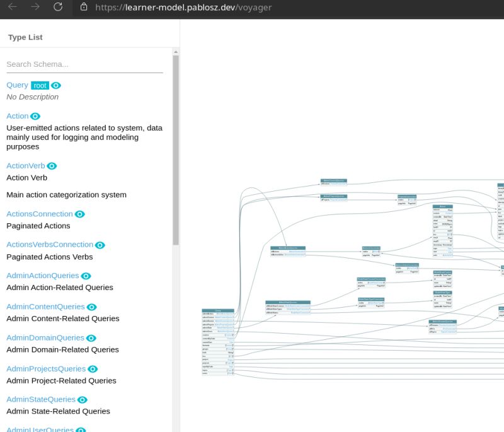Click the browser back arrow
Screen dimensions: 504x432
point(14,8)
